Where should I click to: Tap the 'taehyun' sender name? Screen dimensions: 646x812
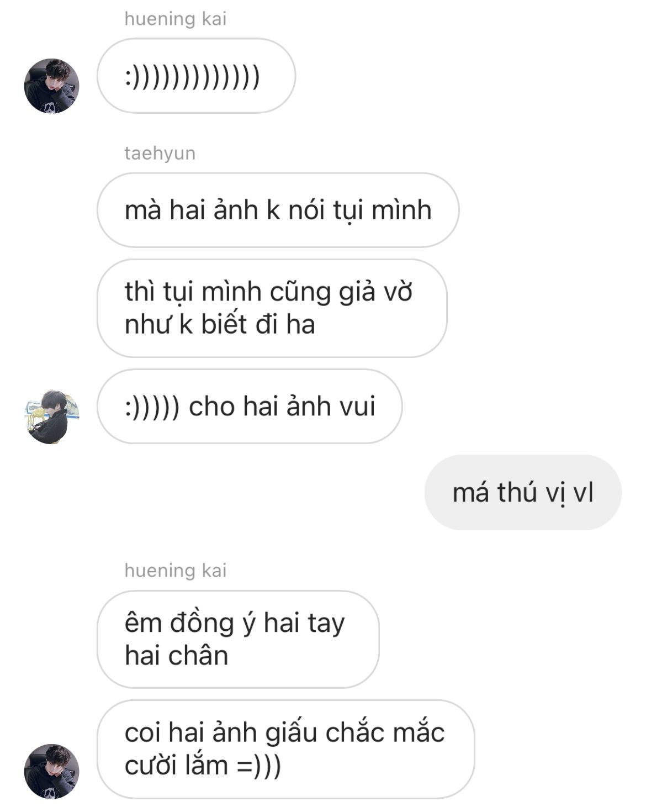pos(160,153)
